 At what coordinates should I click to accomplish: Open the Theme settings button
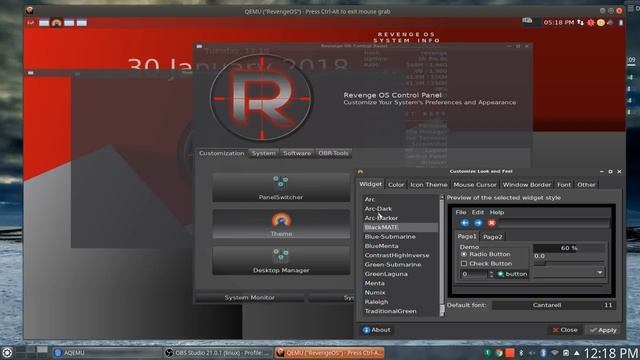281,224
